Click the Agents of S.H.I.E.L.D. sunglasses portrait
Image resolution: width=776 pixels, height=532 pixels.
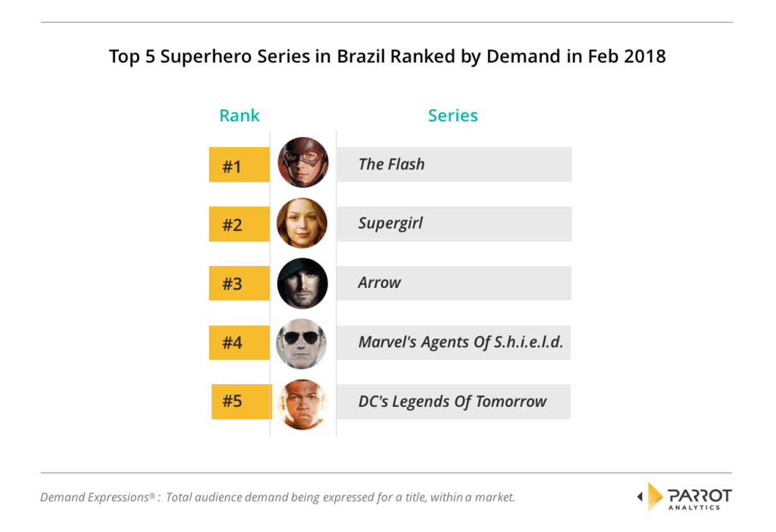(302, 343)
